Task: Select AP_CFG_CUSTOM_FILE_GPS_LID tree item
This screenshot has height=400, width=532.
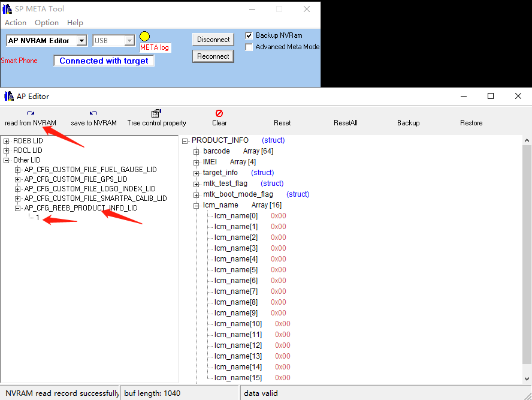Action: pos(75,179)
